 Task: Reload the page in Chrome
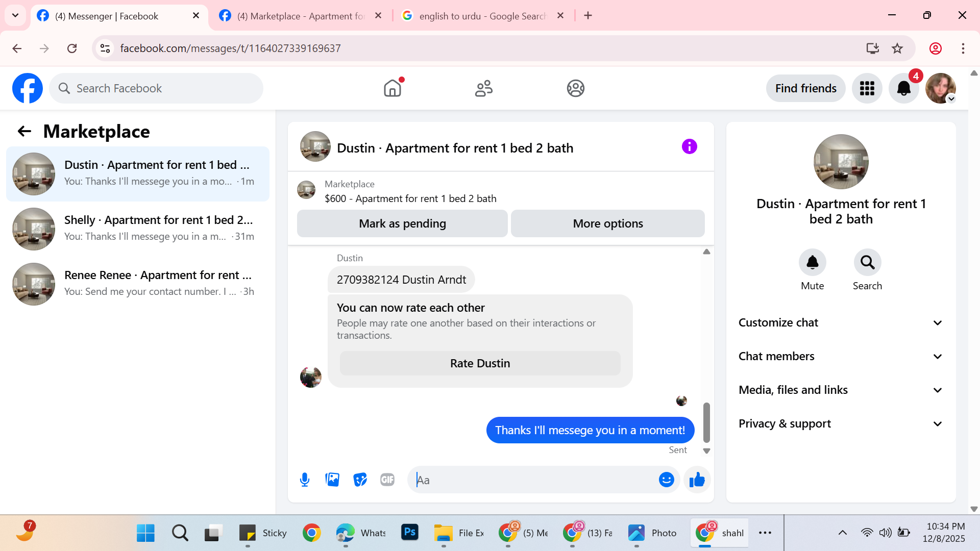pyautogui.click(x=72, y=48)
